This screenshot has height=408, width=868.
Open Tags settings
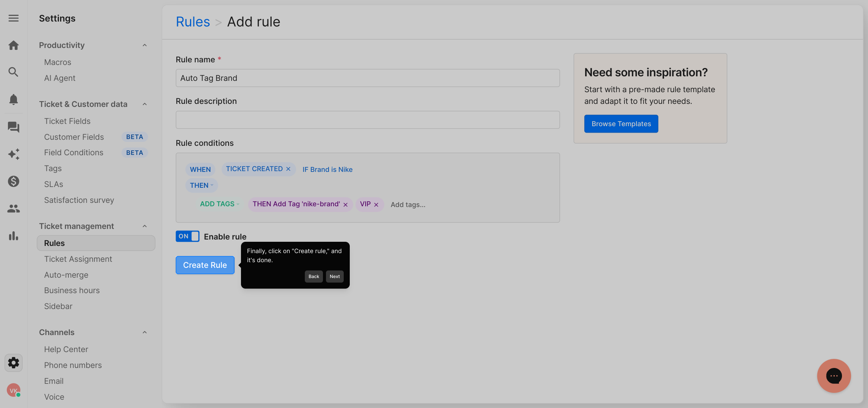(53, 168)
